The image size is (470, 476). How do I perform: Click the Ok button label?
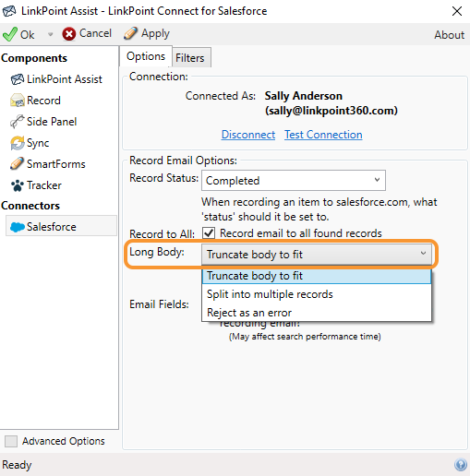pyautogui.click(x=27, y=35)
